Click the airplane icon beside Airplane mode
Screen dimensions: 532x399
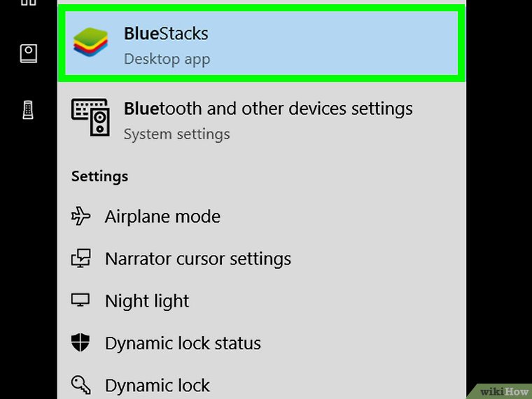point(81,217)
